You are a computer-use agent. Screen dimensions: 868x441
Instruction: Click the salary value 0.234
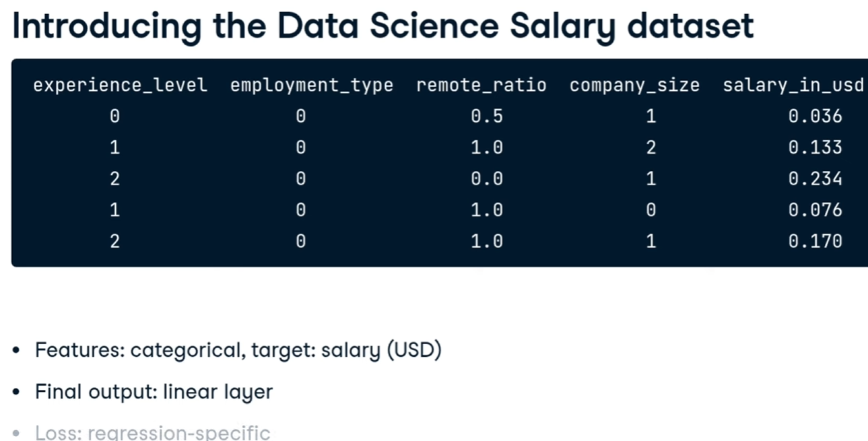click(x=815, y=178)
